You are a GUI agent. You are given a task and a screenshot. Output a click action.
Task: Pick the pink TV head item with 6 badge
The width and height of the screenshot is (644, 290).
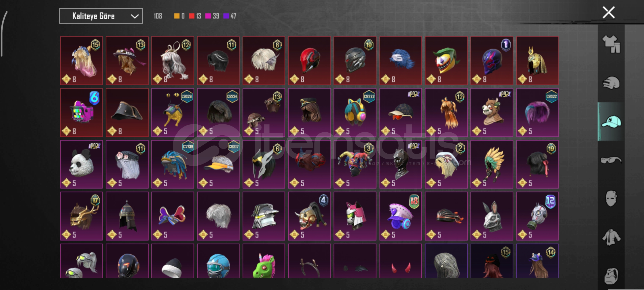(82, 113)
